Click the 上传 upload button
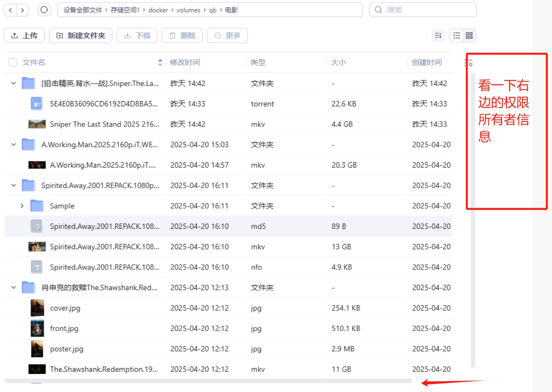This screenshot has width=552, height=392. click(24, 35)
